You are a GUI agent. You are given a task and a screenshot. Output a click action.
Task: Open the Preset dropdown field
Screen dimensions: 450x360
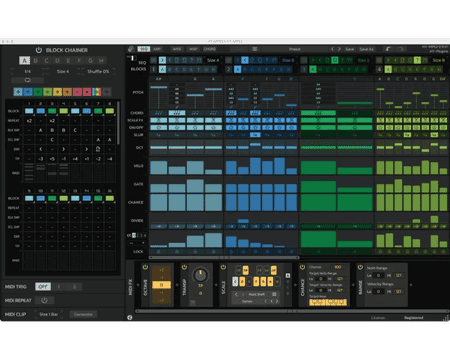click(295, 49)
